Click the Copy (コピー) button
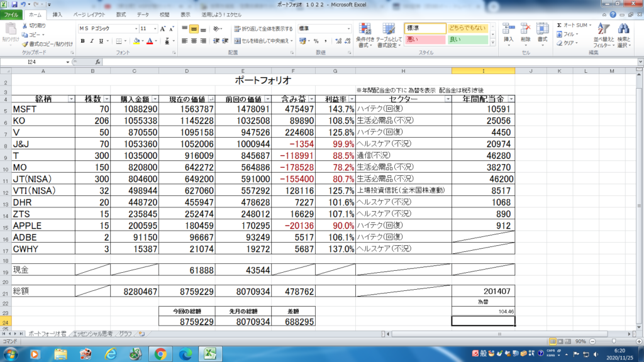Image resolution: width=644 pixels, height=362 pixels. coord(33,35)
